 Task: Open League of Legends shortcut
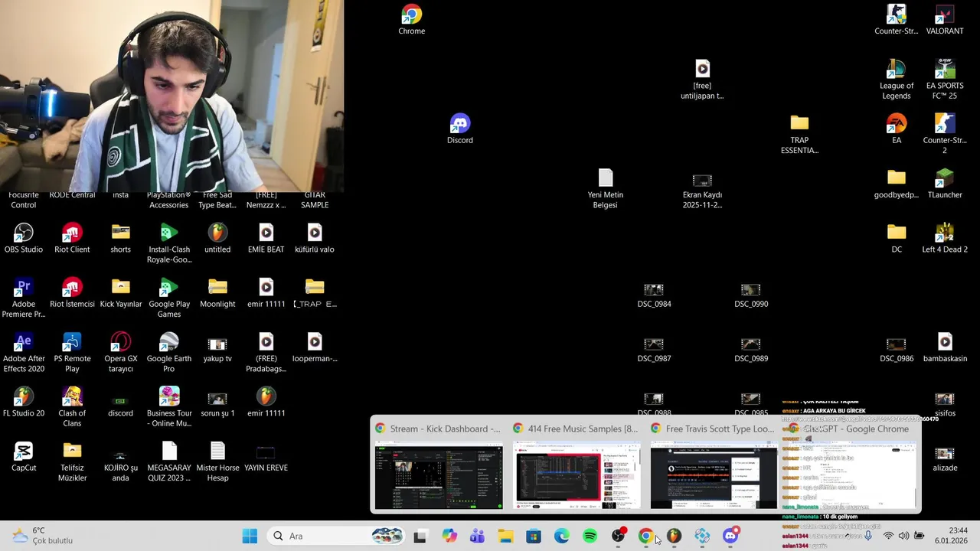pyautogui.click(x=896, y=80)
